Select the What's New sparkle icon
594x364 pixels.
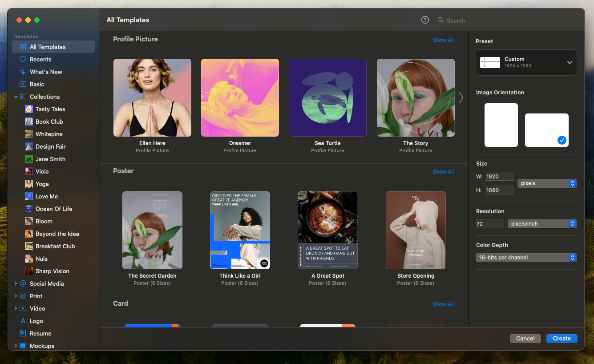tap(23, 72)
